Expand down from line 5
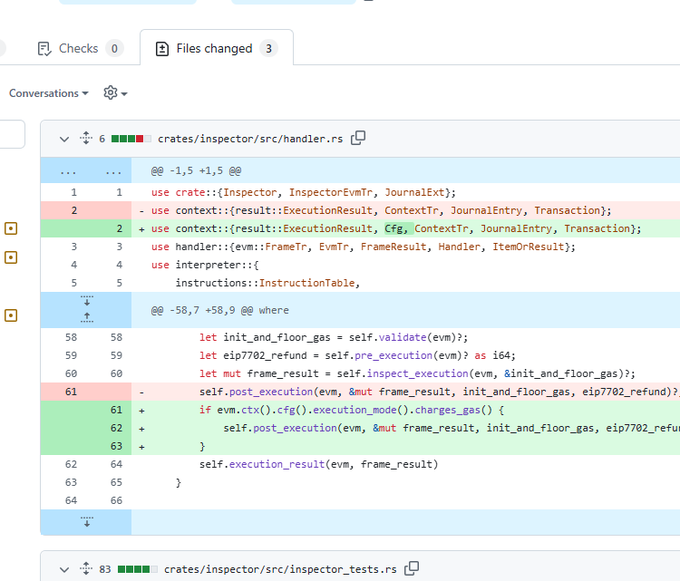 pos(87,300)
